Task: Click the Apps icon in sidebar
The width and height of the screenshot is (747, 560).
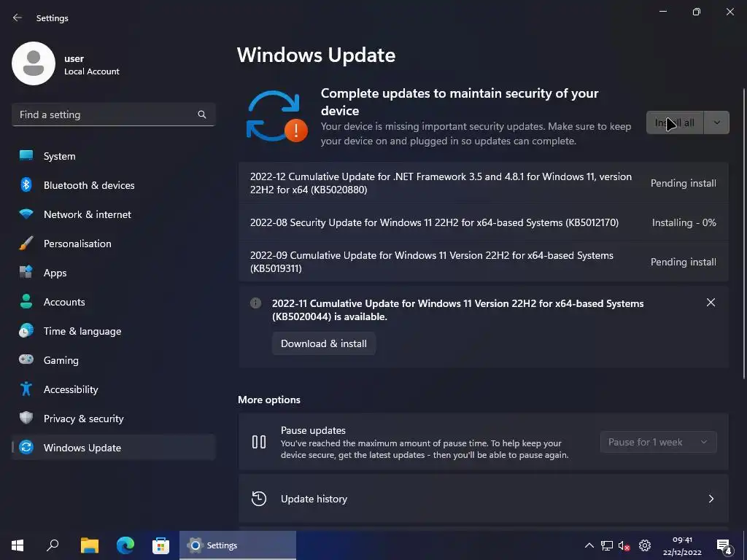Action: [26, 272]
